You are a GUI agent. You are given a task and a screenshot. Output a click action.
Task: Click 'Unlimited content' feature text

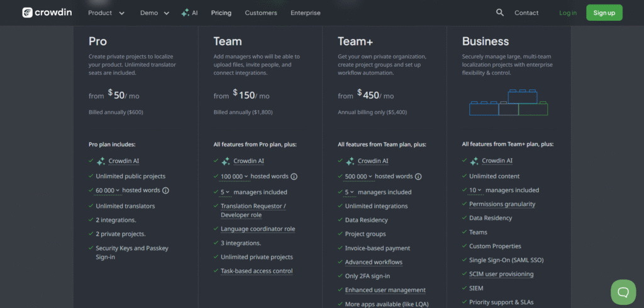[494, 176]
